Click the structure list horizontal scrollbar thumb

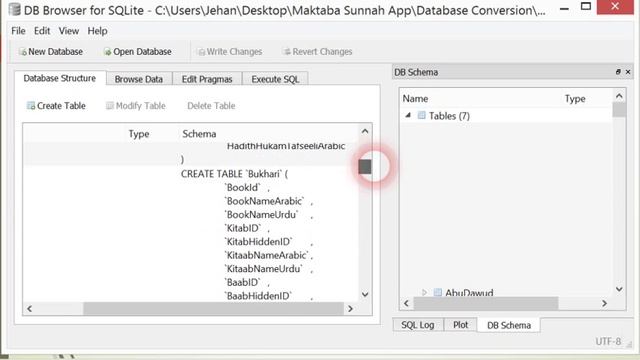pyautogui.click(x=213, y=309)
